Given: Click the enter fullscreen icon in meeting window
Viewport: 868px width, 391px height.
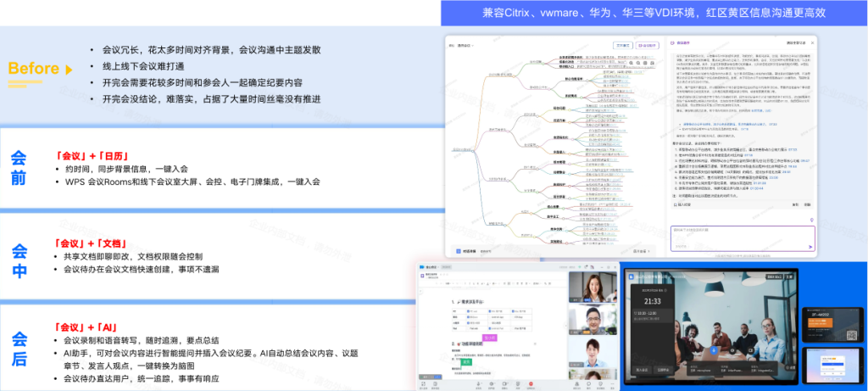Looking at the screenshot, I should [424, 384].
